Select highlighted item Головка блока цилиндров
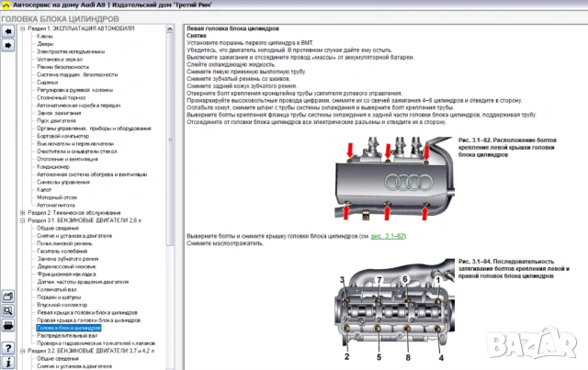This screenshot has height=370, width=588. (69, 328)
